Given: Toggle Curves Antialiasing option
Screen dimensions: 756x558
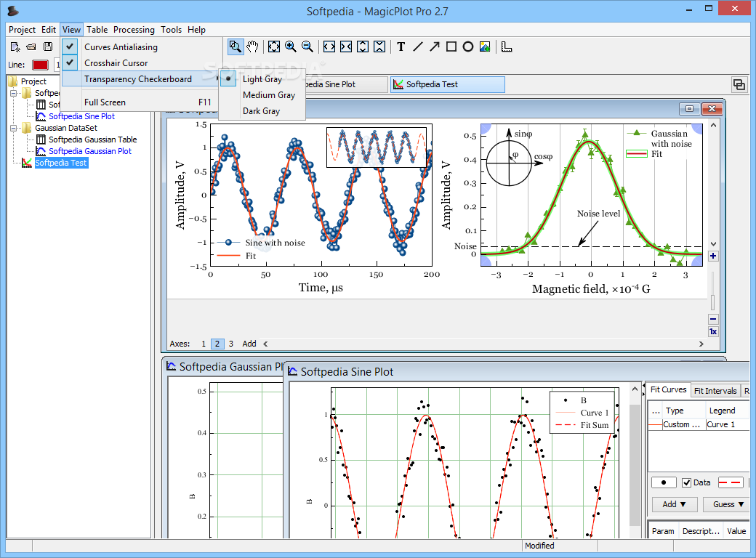Looking at the screenshot, I should click(x=142, y=46).
